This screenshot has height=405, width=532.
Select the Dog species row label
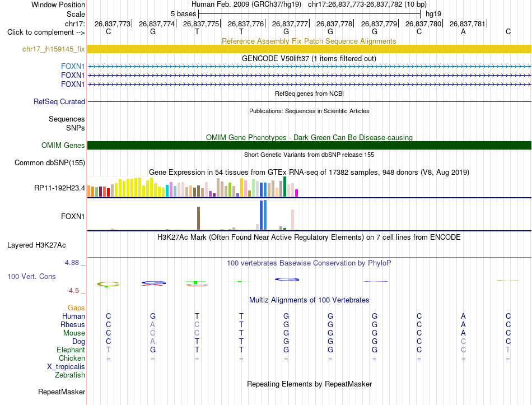tap(78, 342)
